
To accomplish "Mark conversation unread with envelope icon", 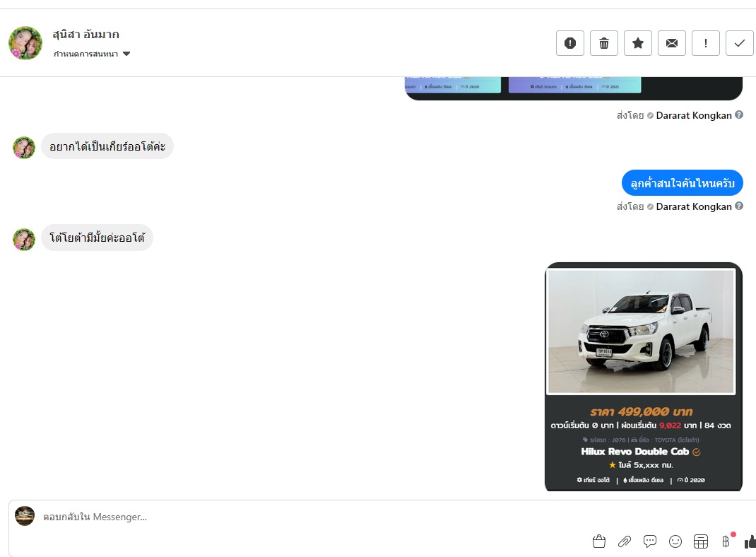I will pyautogui.click(x=672, y=43).
